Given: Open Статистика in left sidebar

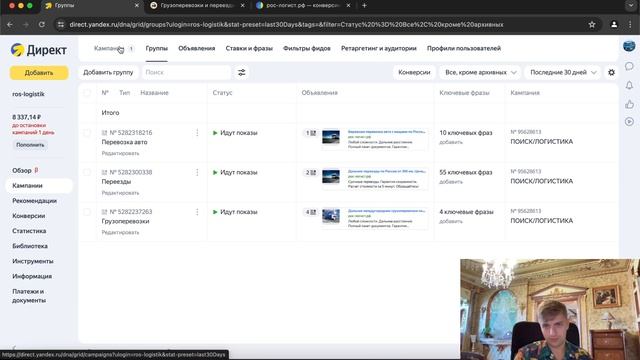Looking at the screenshot, I should coord(29,231).
